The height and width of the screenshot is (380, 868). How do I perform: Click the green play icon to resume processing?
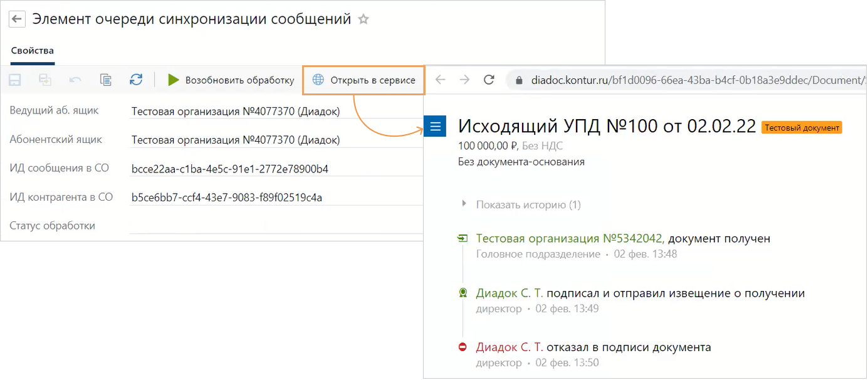(x=174, y=80)
